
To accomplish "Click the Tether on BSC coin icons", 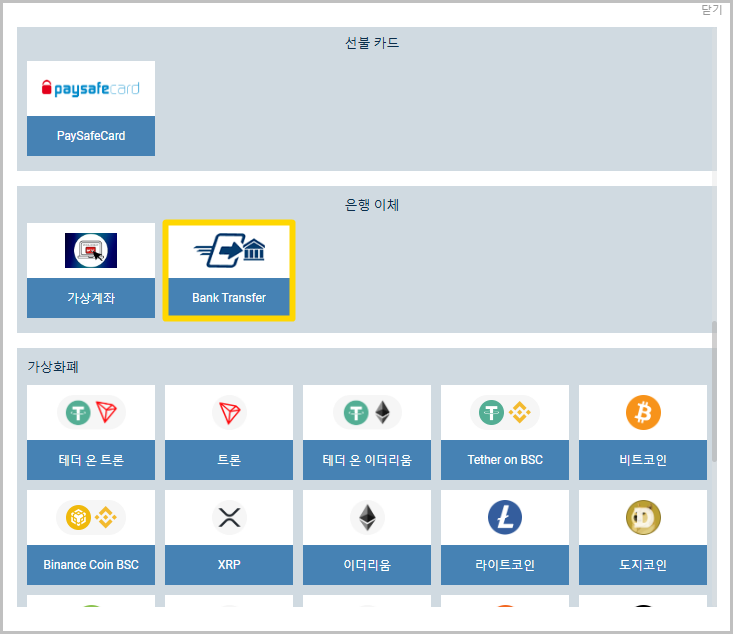I will 505,412.
